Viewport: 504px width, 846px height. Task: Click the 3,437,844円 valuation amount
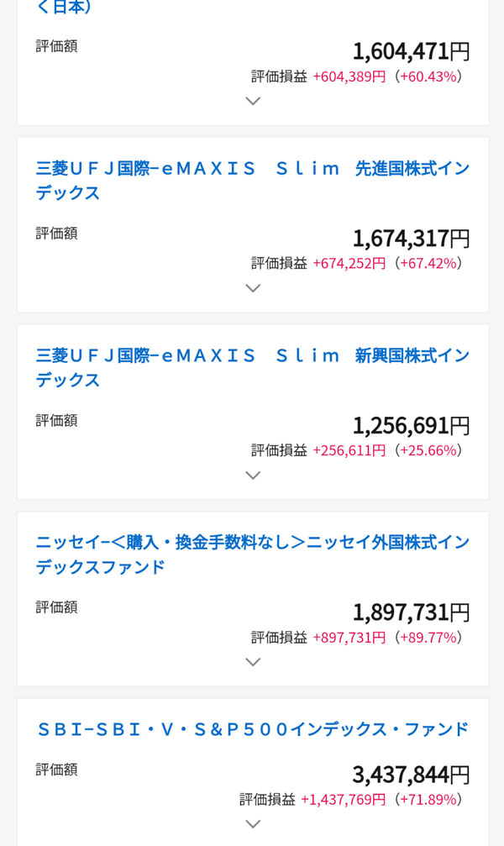pyautogui.click(x=411, y=775)
